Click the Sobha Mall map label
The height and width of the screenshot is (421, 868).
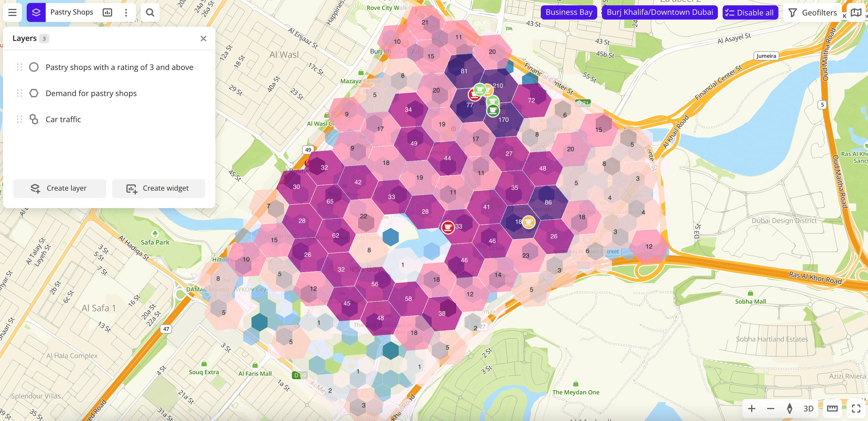(751, 302)
